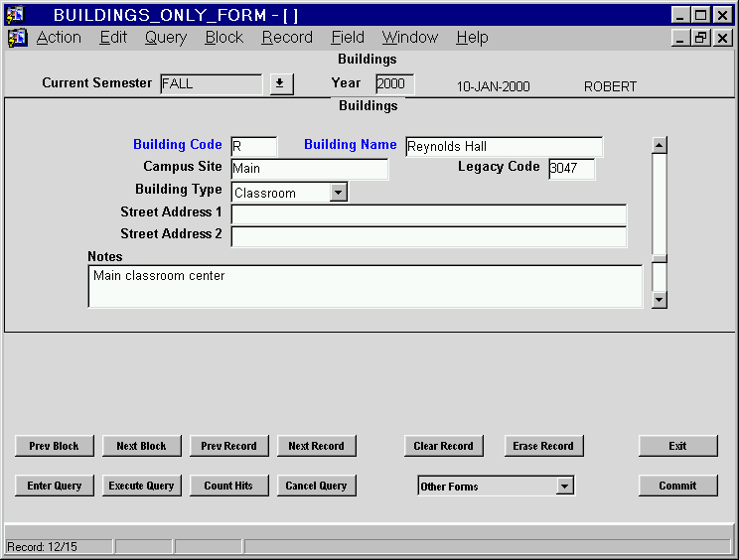
Task: Click the date text 10-JAN-2000
Action: (493, 86)
